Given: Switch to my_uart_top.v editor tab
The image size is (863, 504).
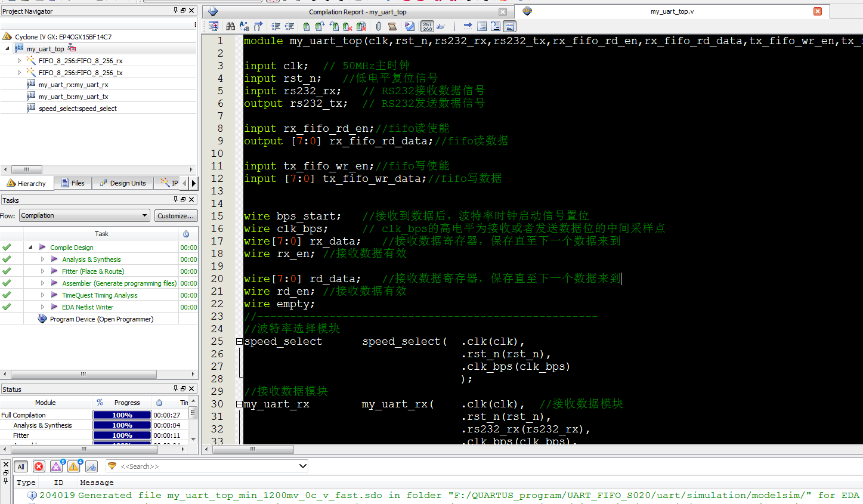Looking at the screenshot, I should tap(672, 11).
